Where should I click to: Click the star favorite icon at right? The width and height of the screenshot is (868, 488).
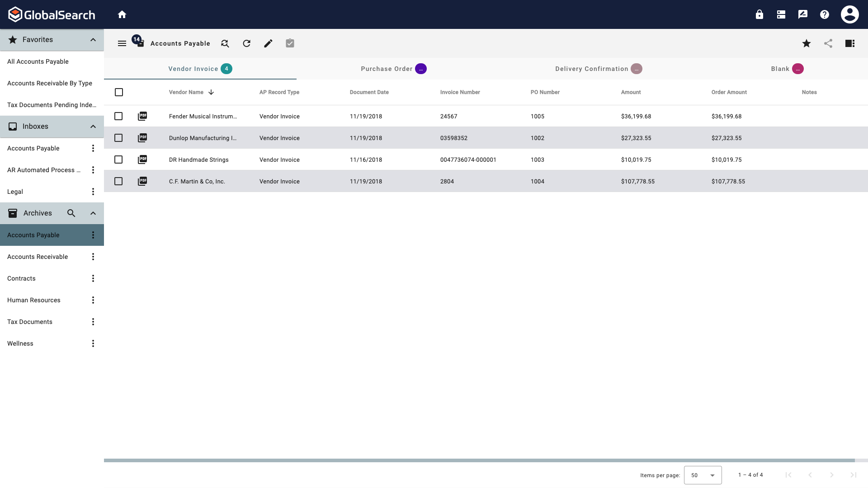click(806, 43)
